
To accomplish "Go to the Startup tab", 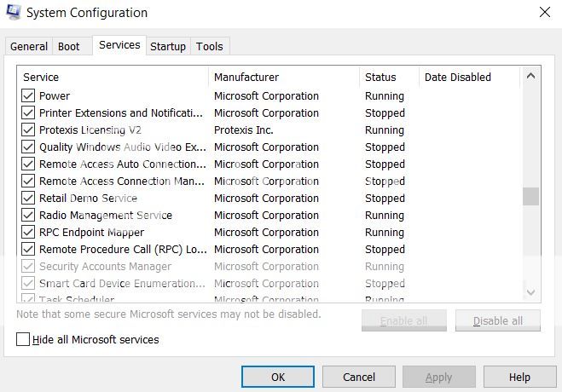I will [x=168, y=47].
